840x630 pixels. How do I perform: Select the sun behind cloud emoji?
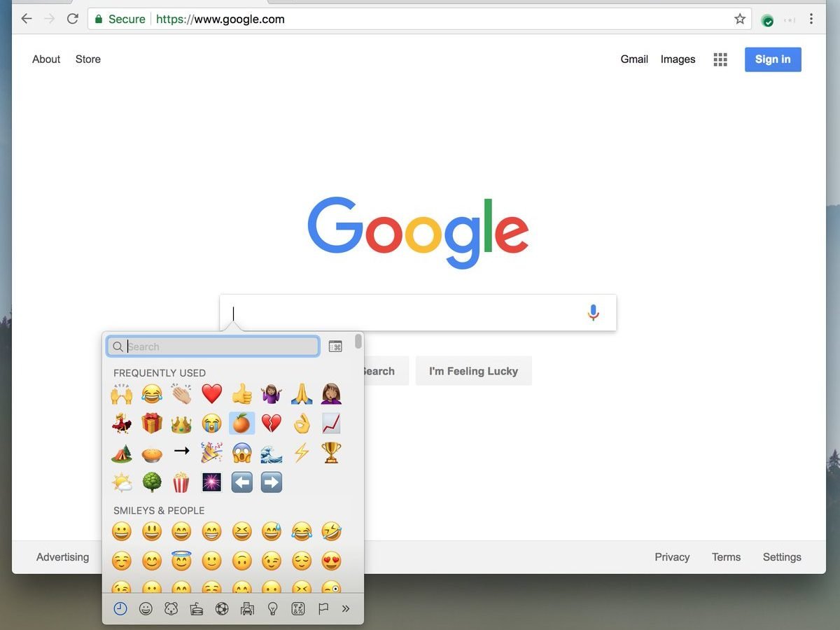pyautogui.click(x=122, y=482)
